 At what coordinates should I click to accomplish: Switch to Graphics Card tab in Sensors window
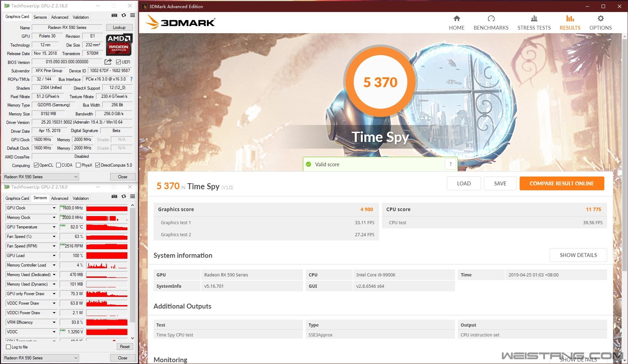pos(17,198)
